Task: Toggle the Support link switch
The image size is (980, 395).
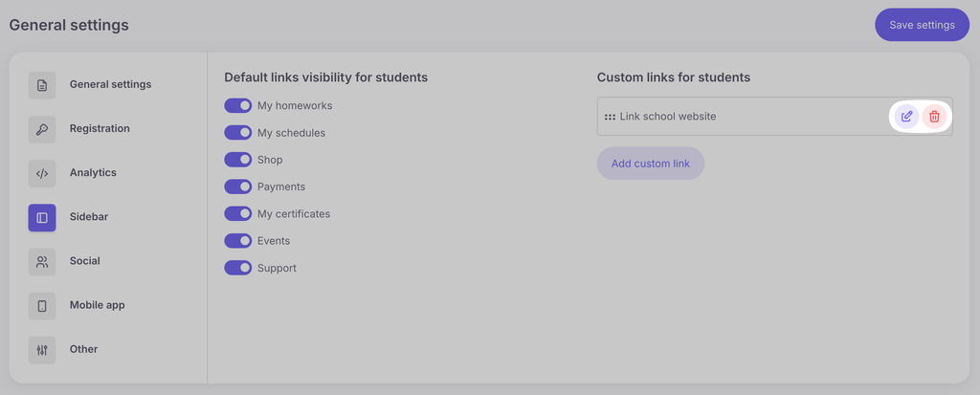Action: (x=238, y=268)
